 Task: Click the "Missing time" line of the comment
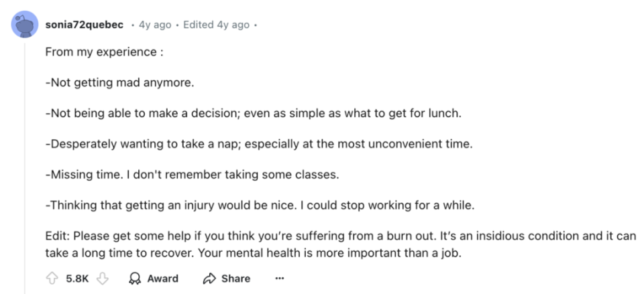pyautogui.click(x=193, y=175)
